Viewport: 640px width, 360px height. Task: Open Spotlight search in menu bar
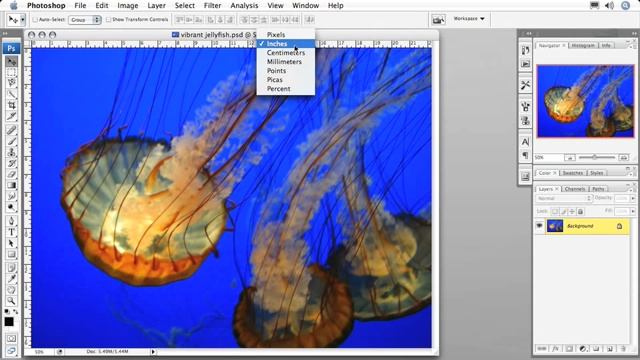[625, 5]
